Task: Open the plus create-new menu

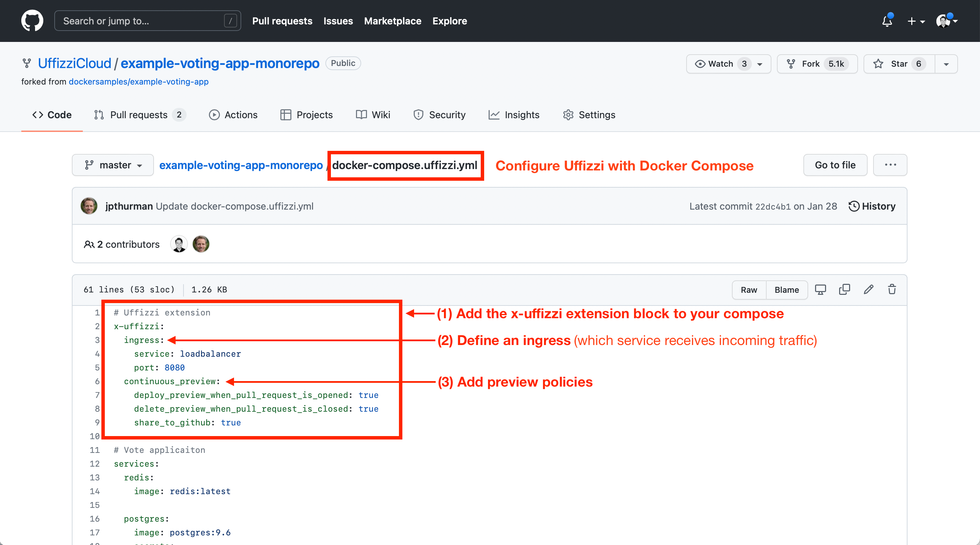Action: (916, 21)
